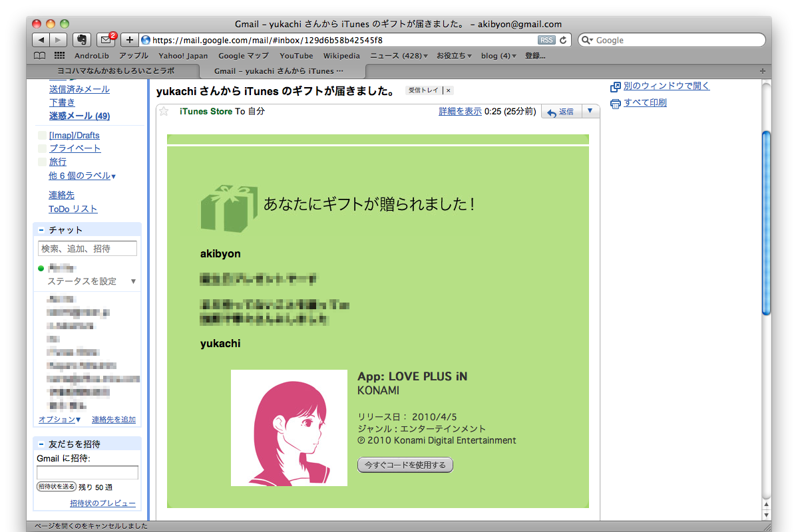The height and width of the screenshot is (532, 798).
Task: Click the green gift box image
Action: coord(228,208)
